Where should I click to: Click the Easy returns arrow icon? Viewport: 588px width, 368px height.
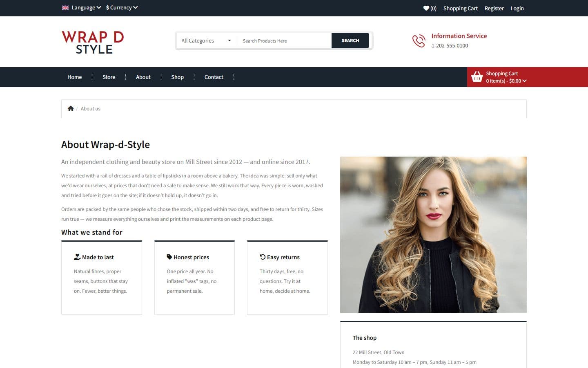click(x=263, y=257)
